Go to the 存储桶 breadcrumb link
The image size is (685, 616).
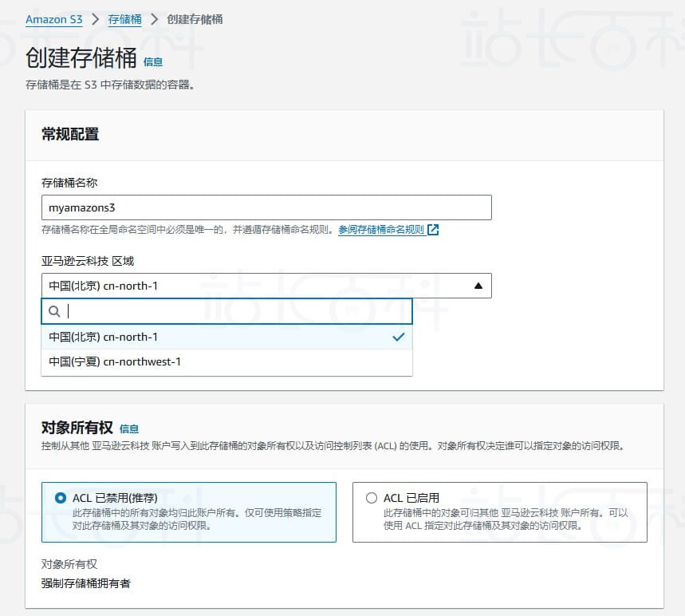coord(124,20)
